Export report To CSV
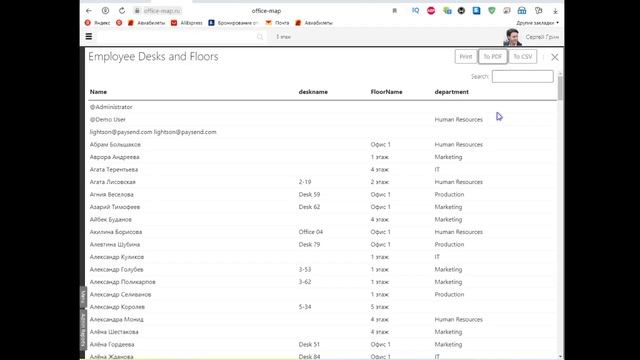Viewport: 640px width, 360px height. click(523, 57)
